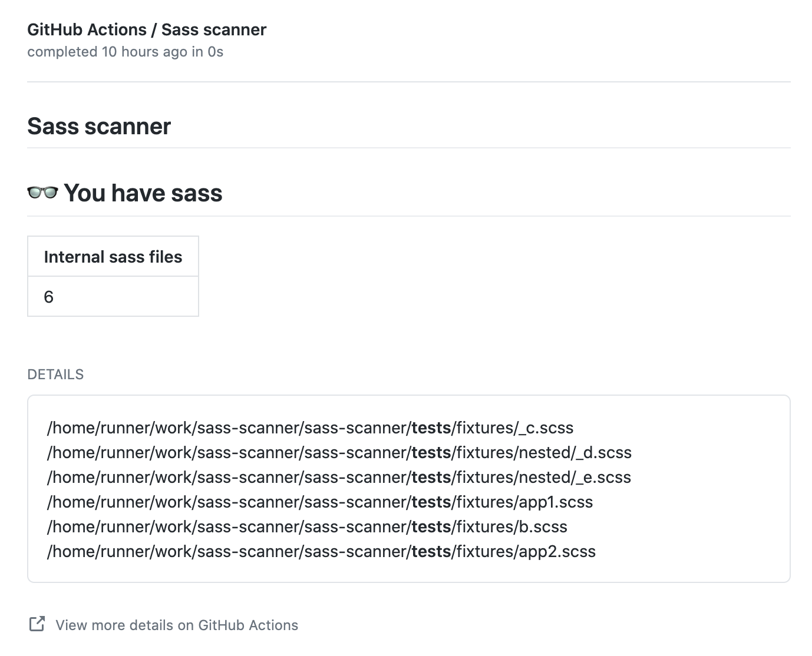This screenshot has height=656, width=812.
Task: Click the You have sass heading
Action: [143, 193]
